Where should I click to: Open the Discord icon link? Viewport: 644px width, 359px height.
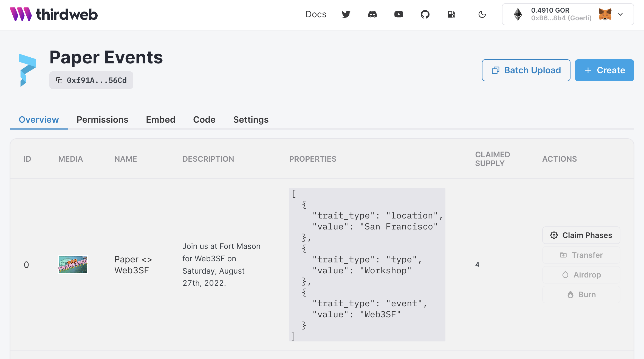(372, 14)
